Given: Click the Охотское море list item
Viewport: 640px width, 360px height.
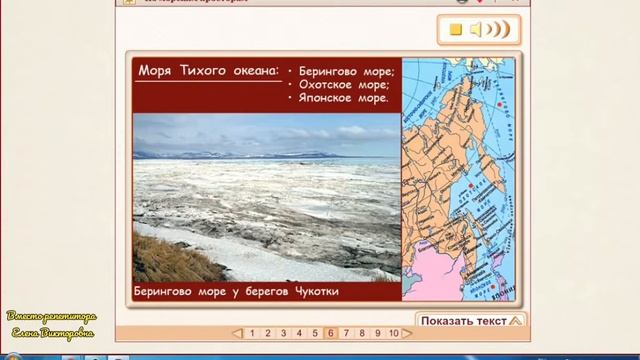Looking at the screenshot, I should tap(344, 84).
